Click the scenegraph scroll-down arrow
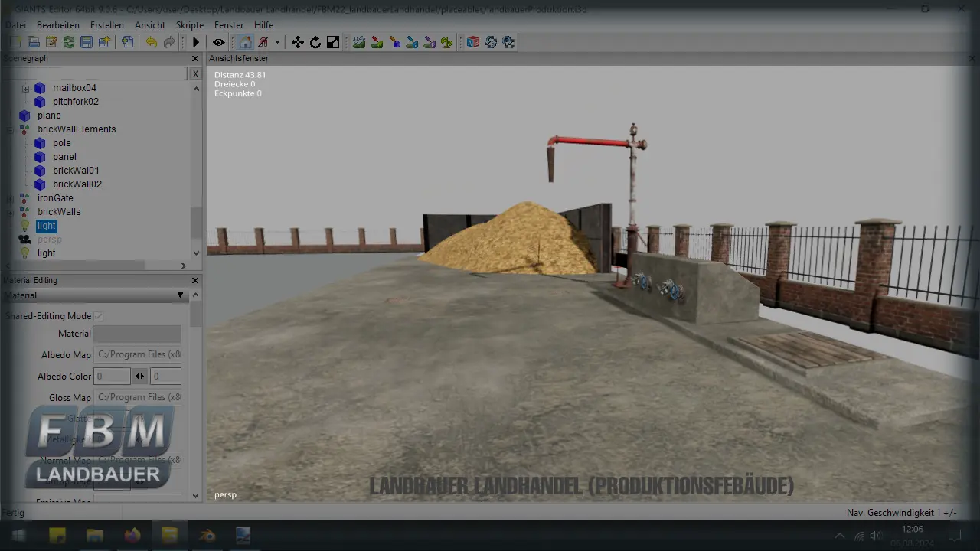The height and width of the screenshot is (551, 980). click(196, 253)
